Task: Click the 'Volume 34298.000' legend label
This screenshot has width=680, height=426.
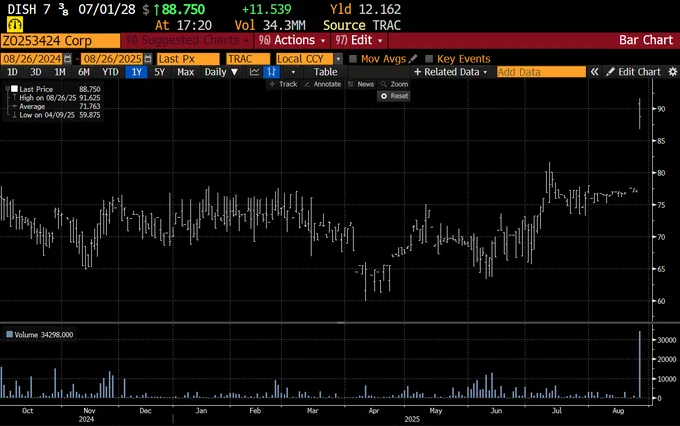Action: click(44, 334)
